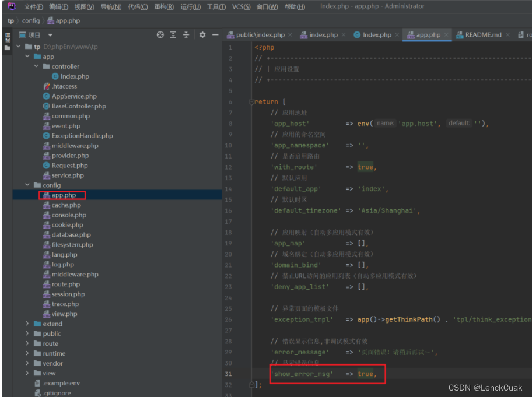Image resolution: width=532 pixels, height=397 pixels.
Task: Expand the extend folder
Action: point(27,324)
